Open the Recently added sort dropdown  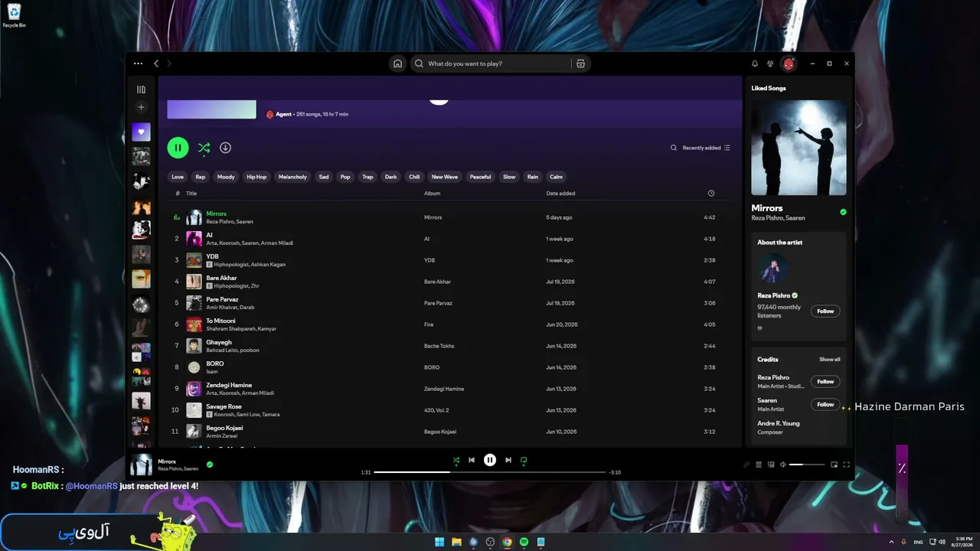706,148
